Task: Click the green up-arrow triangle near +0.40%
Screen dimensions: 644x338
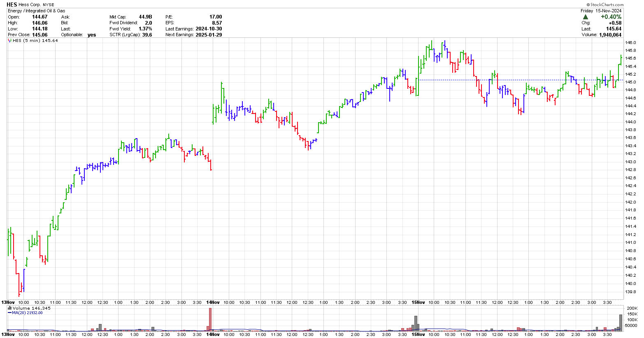Action: pos(585,17)
